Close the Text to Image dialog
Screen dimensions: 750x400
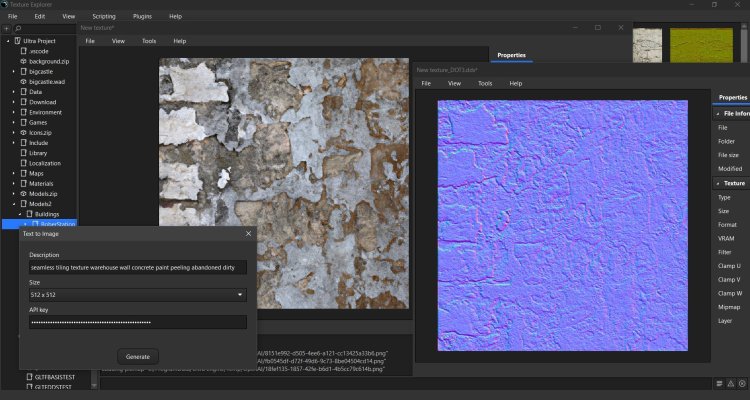coord(248,233)
